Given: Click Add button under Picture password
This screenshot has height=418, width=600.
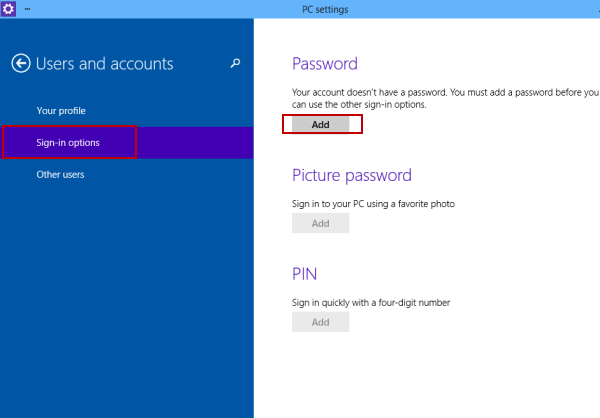Looking at the screenshot, I should (320, 223).
